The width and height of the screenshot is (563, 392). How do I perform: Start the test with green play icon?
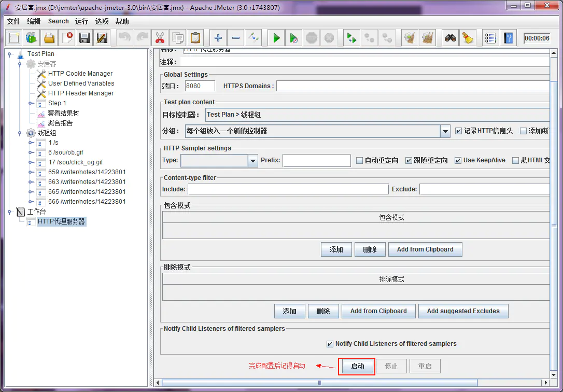(x=276, y=38)
